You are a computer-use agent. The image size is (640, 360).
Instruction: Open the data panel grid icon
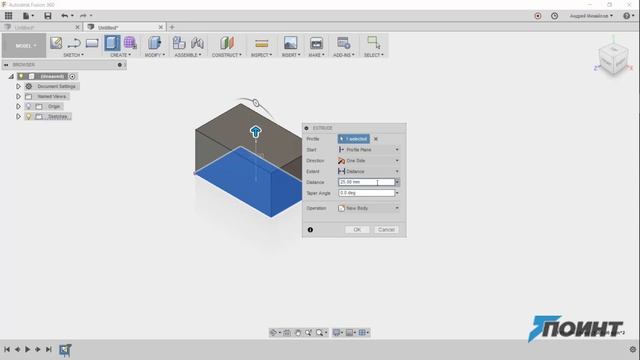click(8, 16)
